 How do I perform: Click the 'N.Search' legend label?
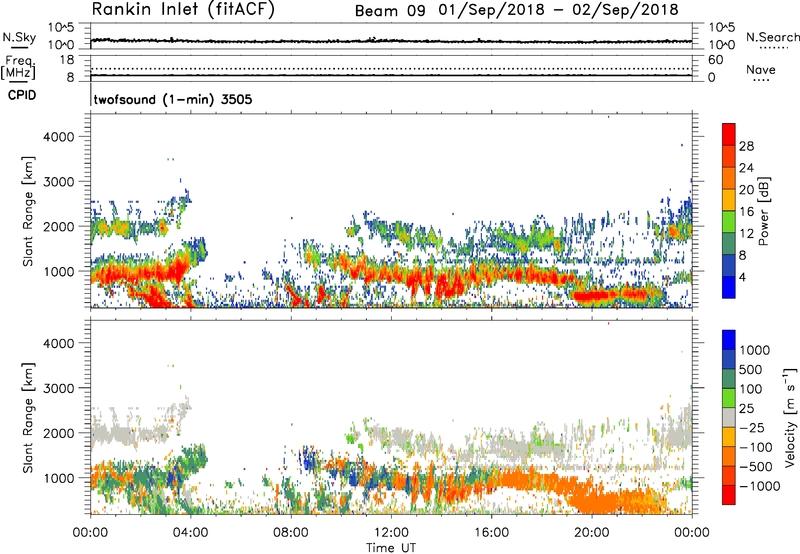click(772, 37)
